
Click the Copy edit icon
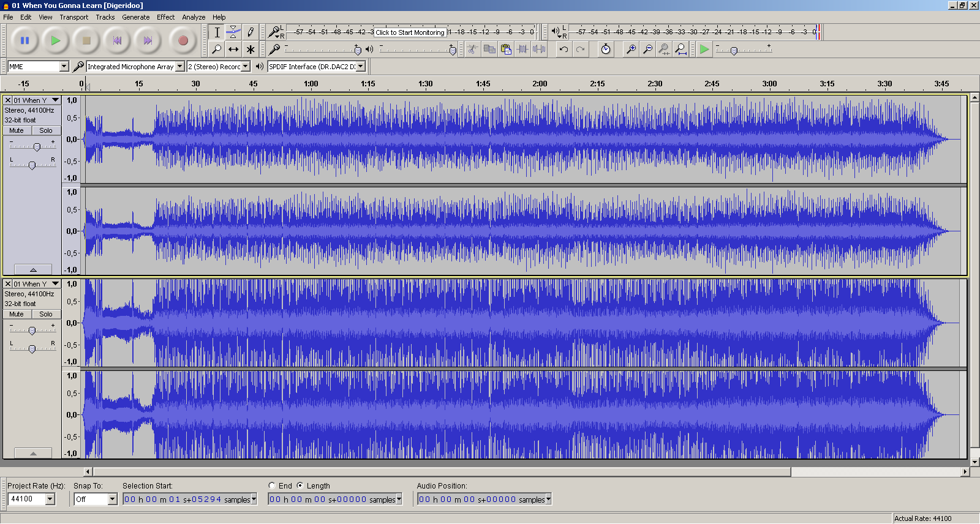489,49
